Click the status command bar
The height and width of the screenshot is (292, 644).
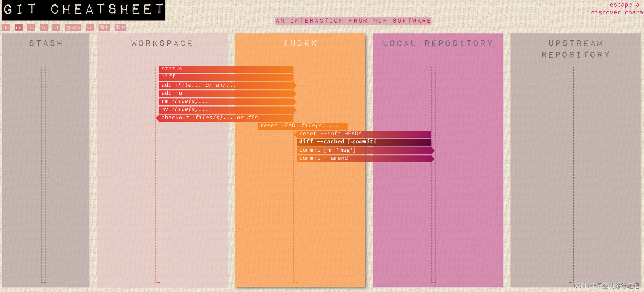[226, 69]
